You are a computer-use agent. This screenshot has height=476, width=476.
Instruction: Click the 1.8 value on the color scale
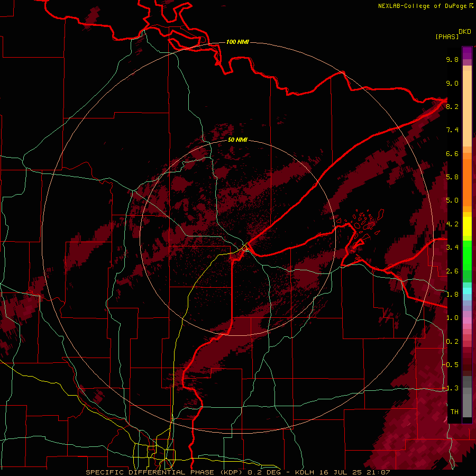(452, 295)
